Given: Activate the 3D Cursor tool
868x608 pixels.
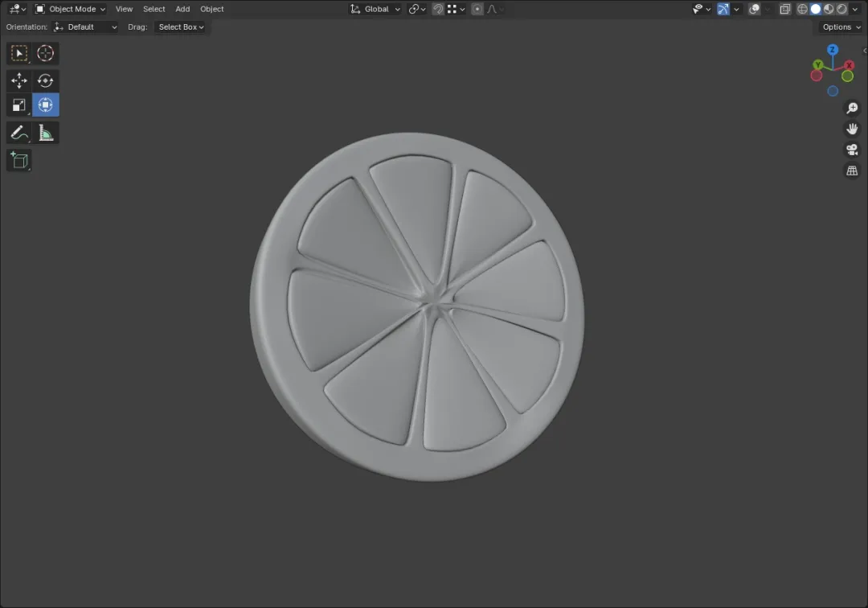Looking at the screenshot, I should pos(45,53).
